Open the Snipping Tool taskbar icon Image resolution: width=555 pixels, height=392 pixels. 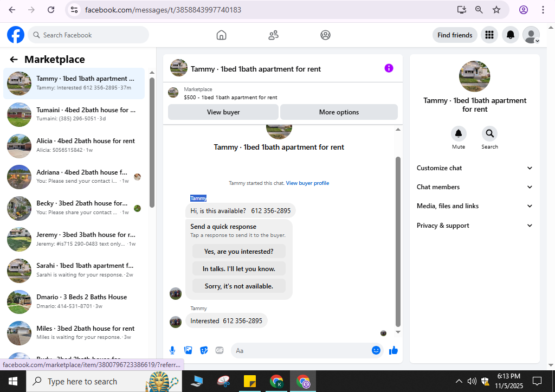[x=224, y=381]
